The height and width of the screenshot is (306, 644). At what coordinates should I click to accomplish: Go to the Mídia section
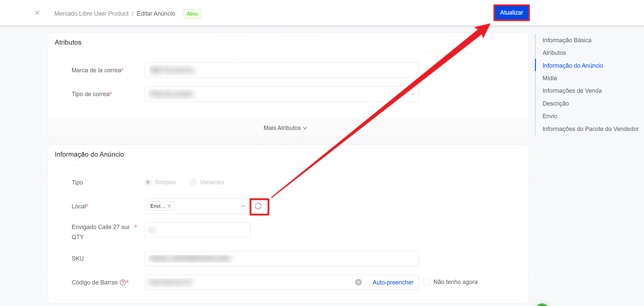coord(550,78)
